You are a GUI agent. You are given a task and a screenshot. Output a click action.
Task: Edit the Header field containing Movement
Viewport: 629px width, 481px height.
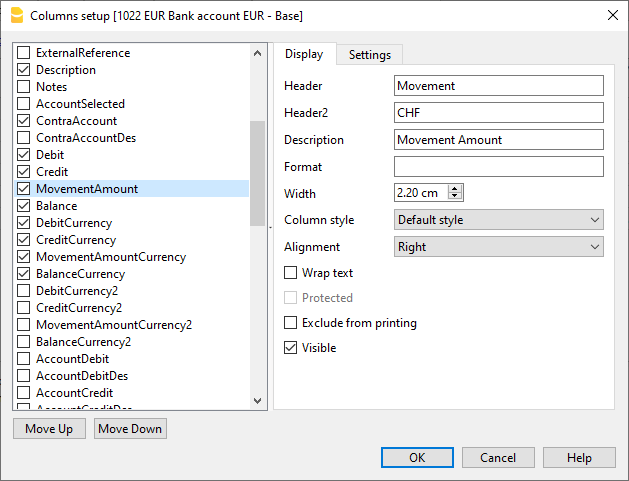[499, 85]
